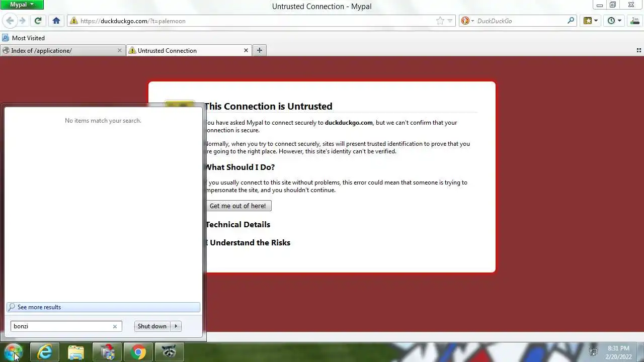Open the Most Visited bookmarks folder
The width and height of the screenshot is (644, 362).
pyautogui.click(x=23, y=38)
